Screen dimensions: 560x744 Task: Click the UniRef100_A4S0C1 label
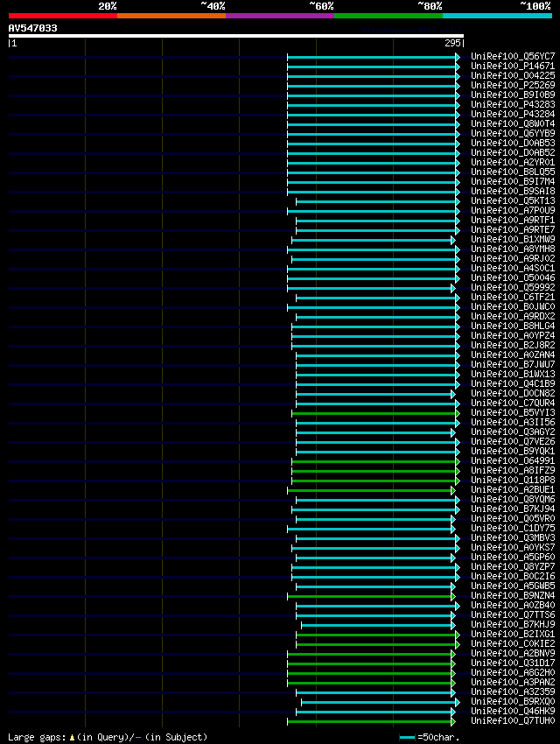(513, 268)
